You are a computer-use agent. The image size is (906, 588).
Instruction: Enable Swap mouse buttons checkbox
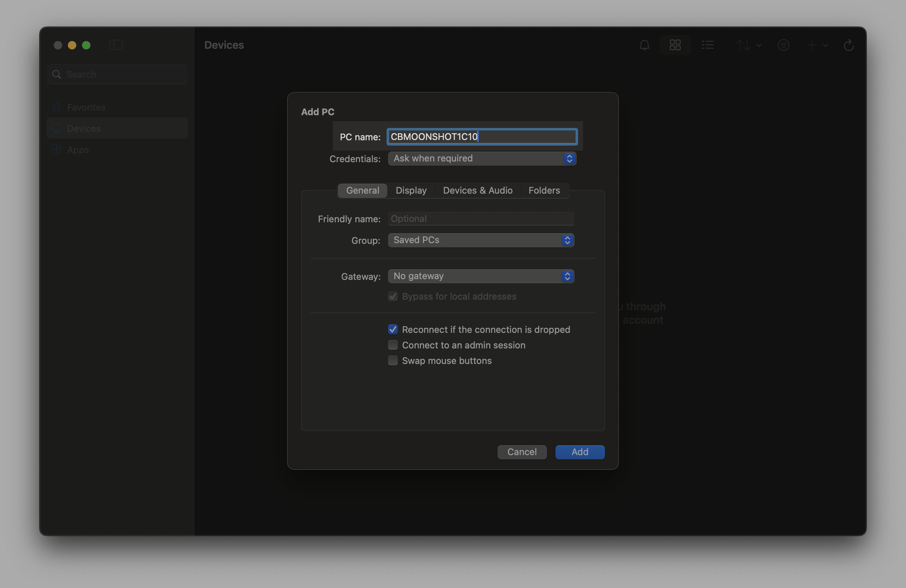tap(393, 360)
